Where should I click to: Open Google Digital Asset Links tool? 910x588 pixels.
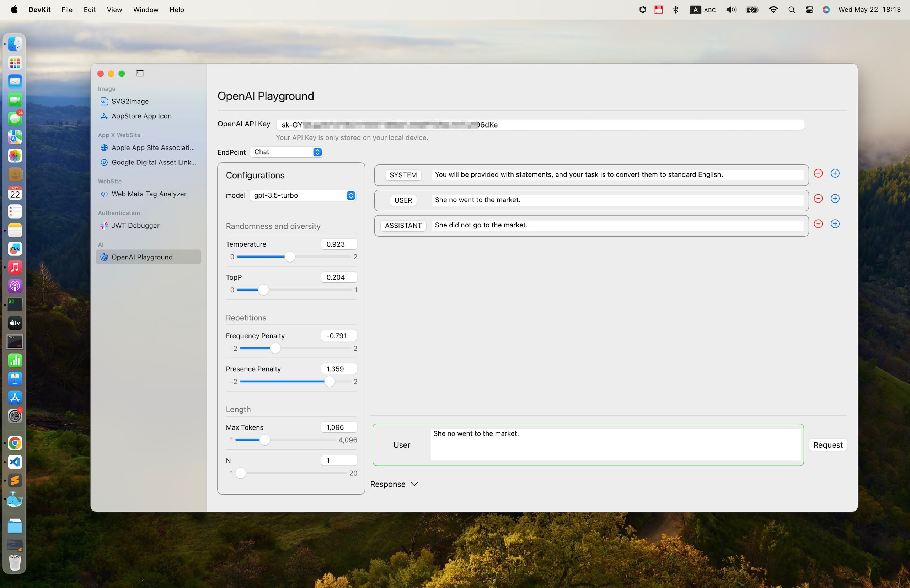tap(148, 162)
